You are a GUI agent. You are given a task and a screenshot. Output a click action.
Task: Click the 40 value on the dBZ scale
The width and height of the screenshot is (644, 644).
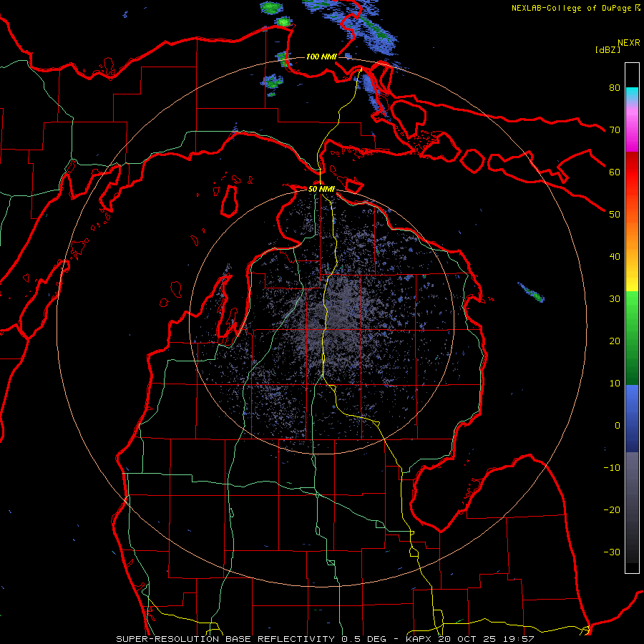click(615, 257)
